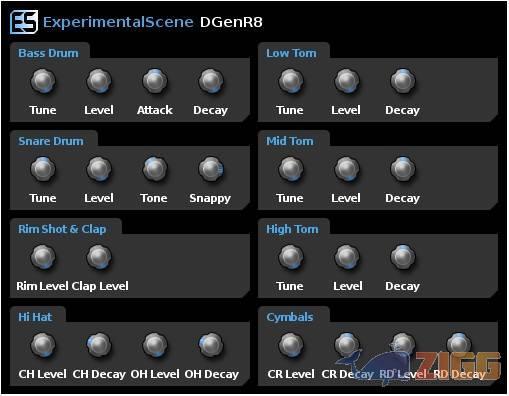Click the Bass Drum Tune knob

tap(43, 81)
